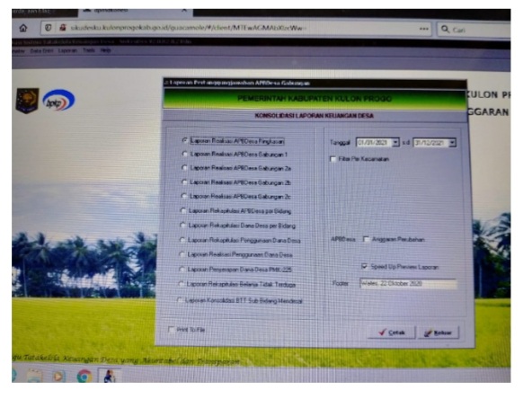The width and height of the screenshot is (532, 399).
Task: Choose Laporan Rekapitulasi Belanja Tidak Terduga
Action: coord(237,284)
